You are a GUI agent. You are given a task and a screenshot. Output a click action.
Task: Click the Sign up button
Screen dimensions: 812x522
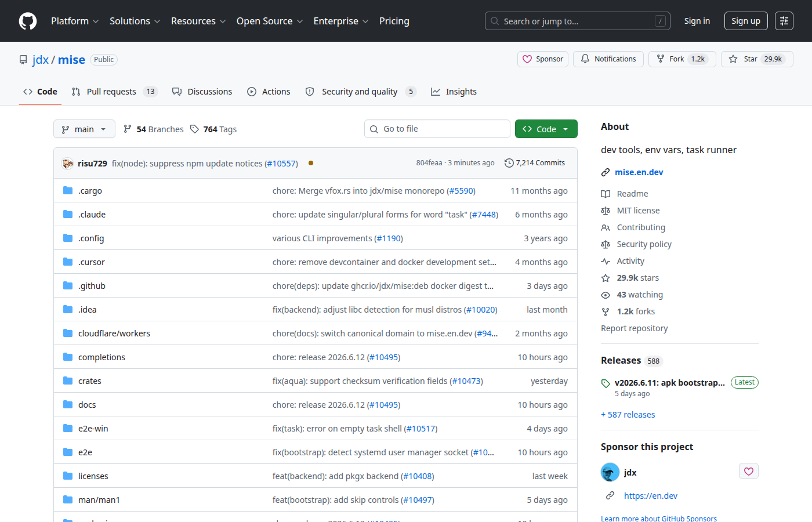tap(746, 21)
